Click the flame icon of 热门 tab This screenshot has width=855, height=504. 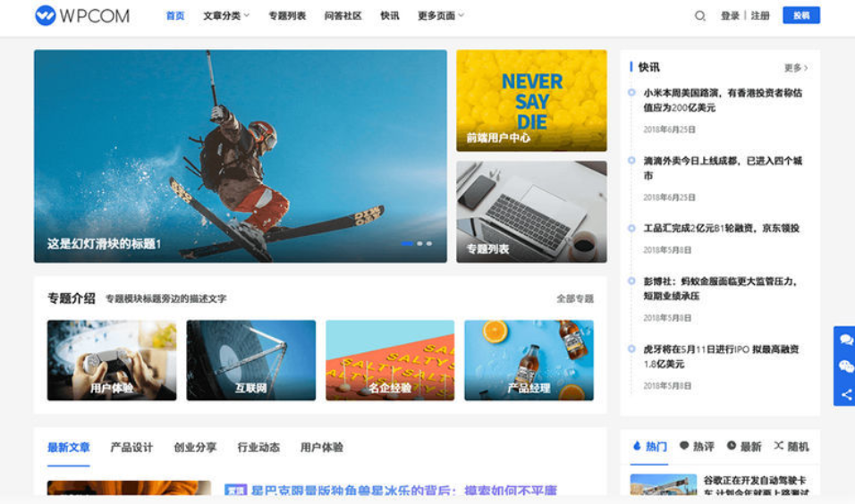(x=637, y=446)
